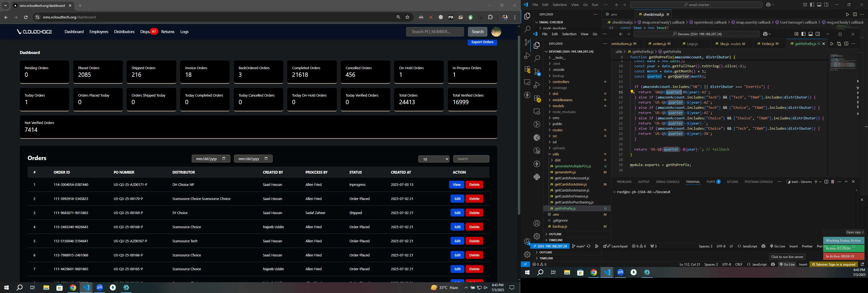Open Employees page in CloudChoice nav
The width and height of the screenshot is (868, 293).
pos(99,32)
